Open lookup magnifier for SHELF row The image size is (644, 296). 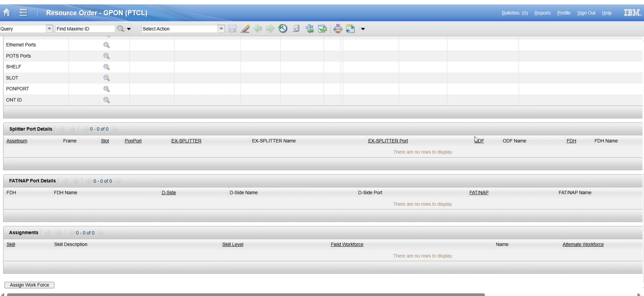coord(106,67)
